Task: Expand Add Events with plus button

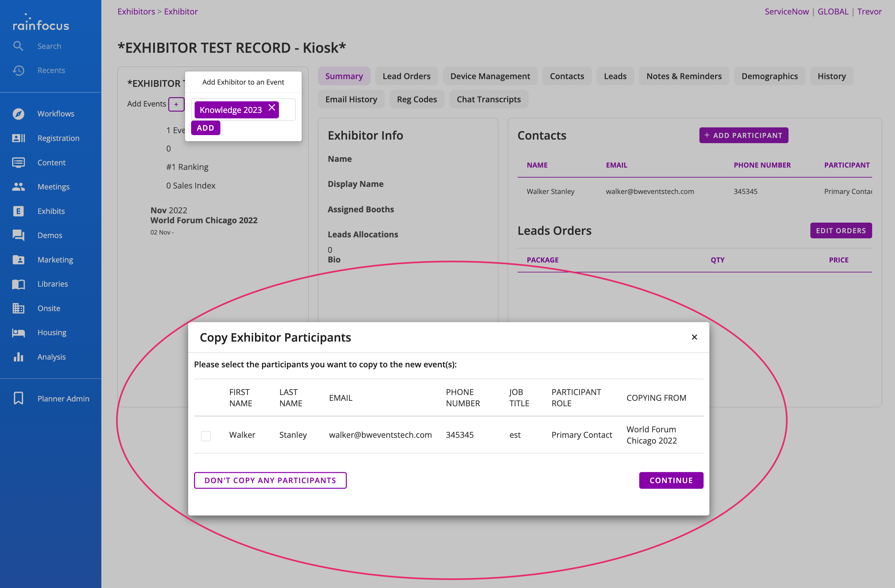Action: 176,104
